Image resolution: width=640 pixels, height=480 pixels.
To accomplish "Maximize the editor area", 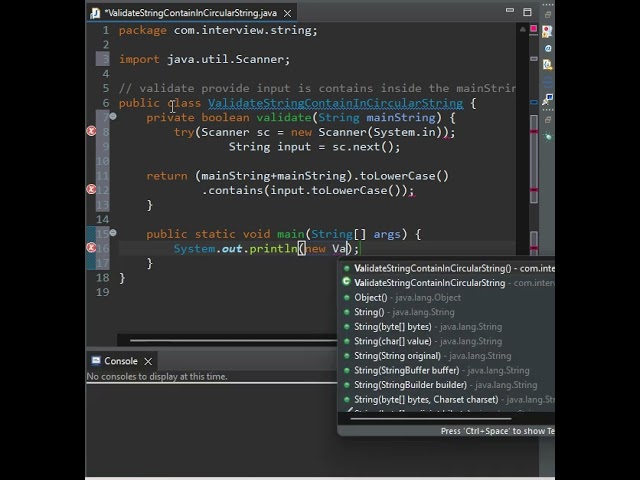I will [x=527, y=12].
